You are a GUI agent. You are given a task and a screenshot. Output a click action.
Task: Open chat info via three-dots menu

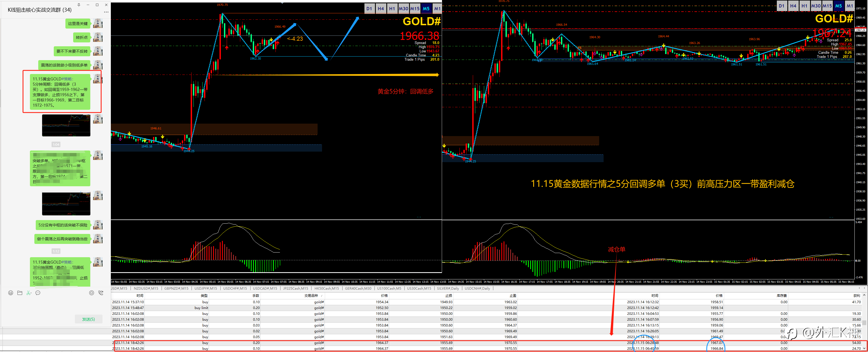tap(106, 12)
